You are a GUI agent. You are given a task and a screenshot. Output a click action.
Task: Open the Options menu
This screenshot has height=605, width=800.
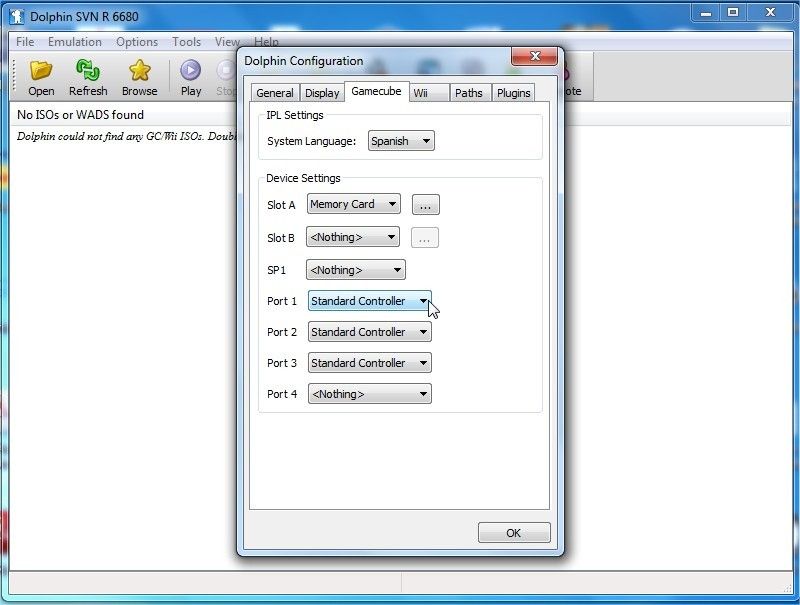pos(137,42)
